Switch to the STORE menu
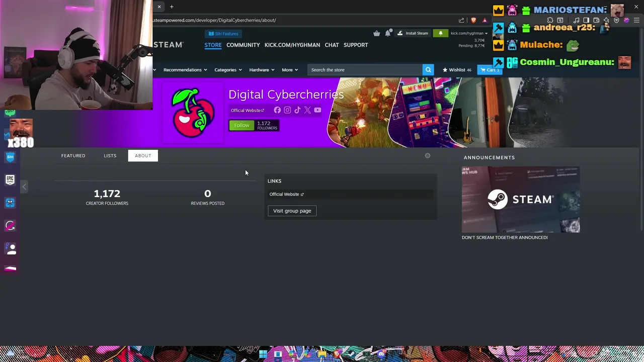Image resolution: width=644 pixels, height=362 pixels. [213, 45]
